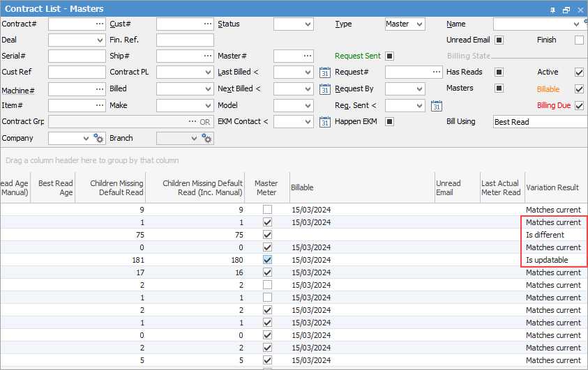Click the Branch settings gear icon
This screenshot has width=588, height=370.
click(x=206, y=139)
